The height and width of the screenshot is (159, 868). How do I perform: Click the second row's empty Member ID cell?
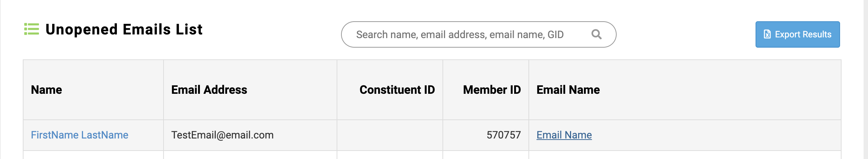[x=486, y=155]
